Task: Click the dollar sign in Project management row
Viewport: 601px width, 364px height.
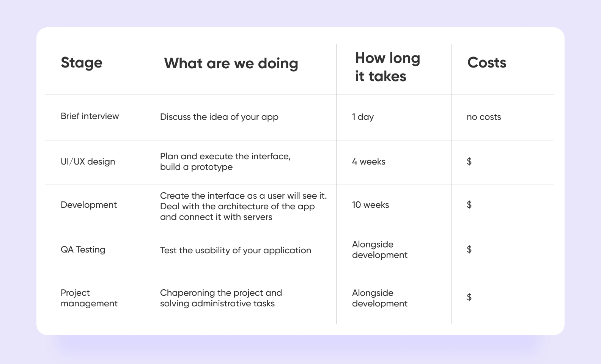Action: click(x=469, y=297)
